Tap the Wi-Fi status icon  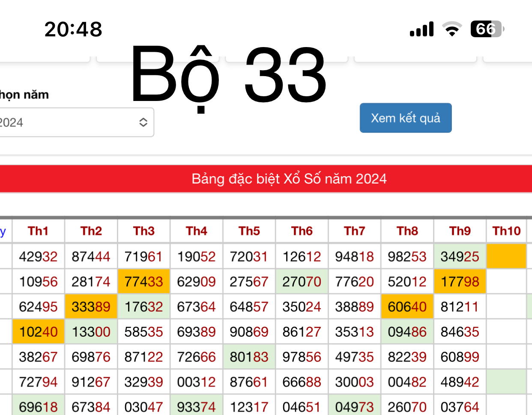coord(451,29)
